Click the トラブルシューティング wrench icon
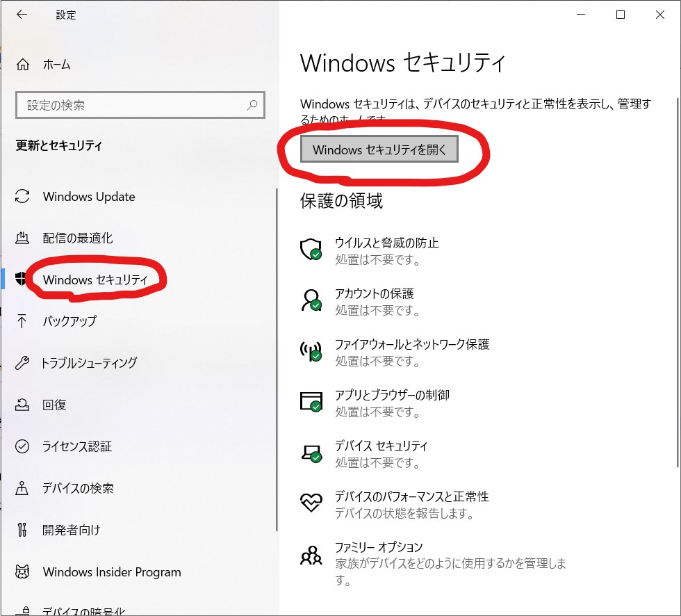Image resolution: width=681 pixels, height=616 pixels. pyautogui.click(x=22, y=363)
